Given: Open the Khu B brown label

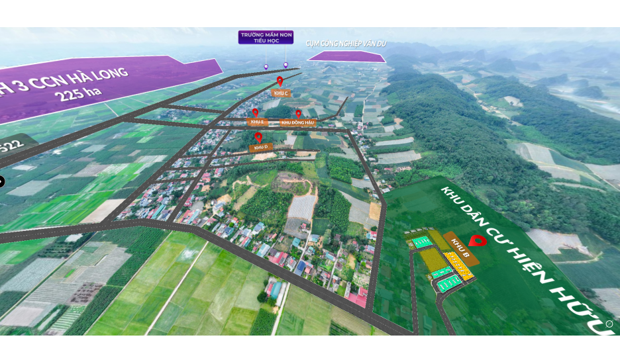Looking at the screenshot, I should click(x=461, y=249).
